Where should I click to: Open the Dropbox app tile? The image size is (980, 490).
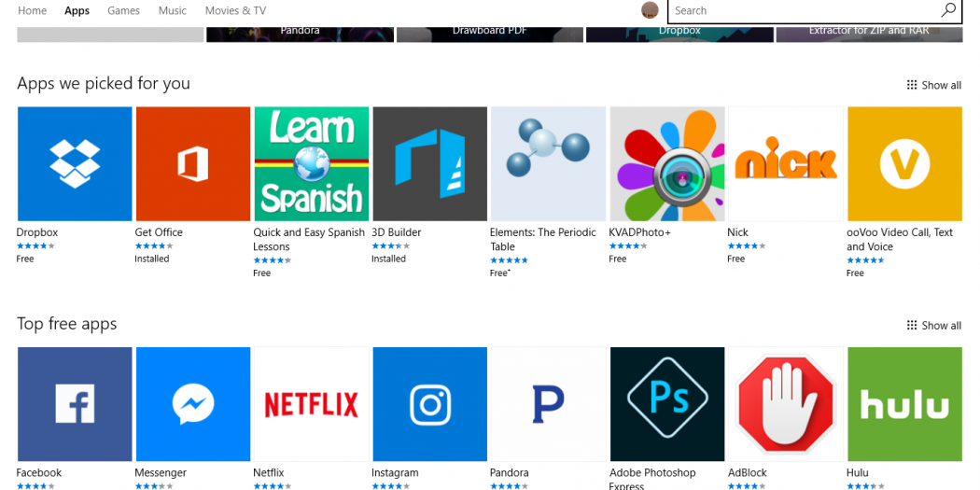pyautogui.click(x=75, y=163)
